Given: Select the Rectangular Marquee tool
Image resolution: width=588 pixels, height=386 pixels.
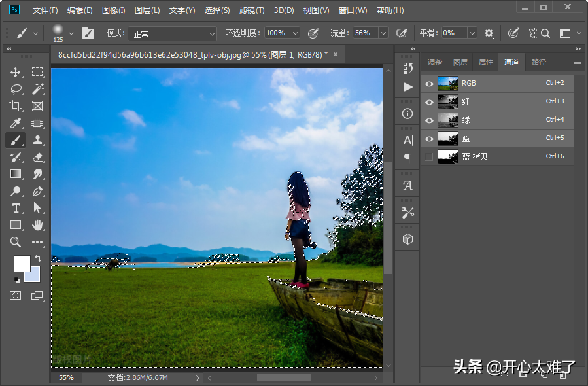Looking at the screenshot, I should pos(37,72).
